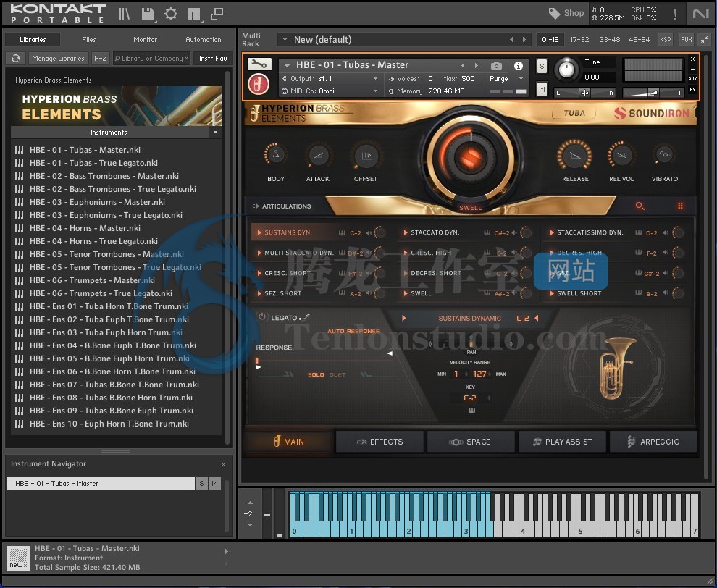Click the orange grid dots icon

680,206
